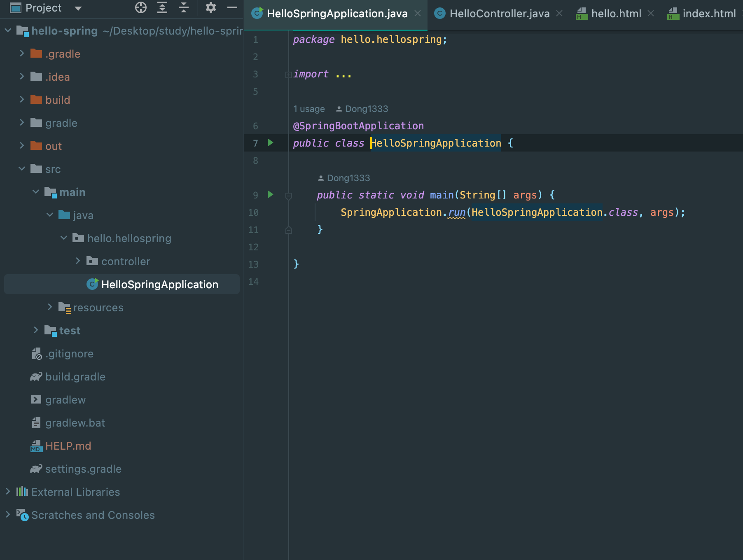743x560 pixels.
Task: Run class from gutter on line 7
Action: 270,143
